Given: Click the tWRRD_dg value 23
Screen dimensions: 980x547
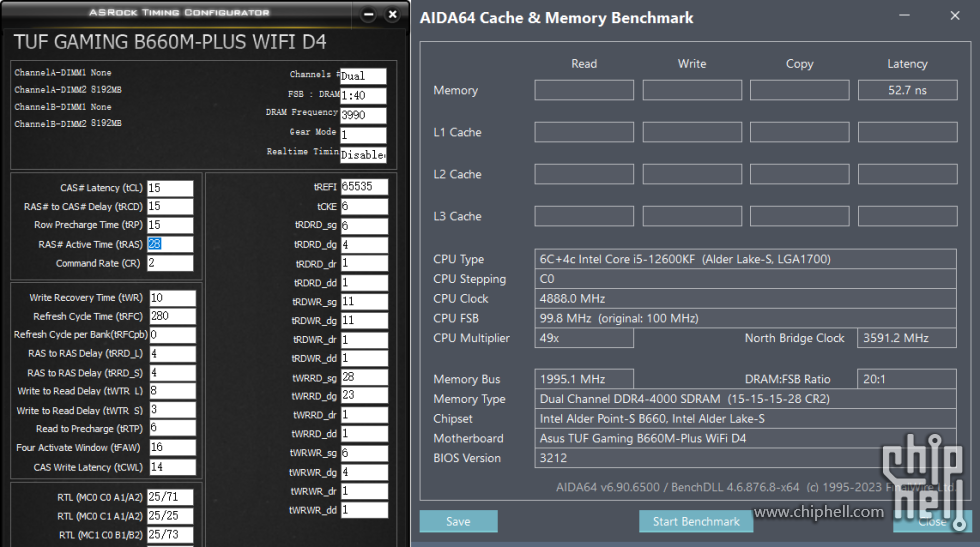Looking at the screenshot, I should click(x=364, y=396).
